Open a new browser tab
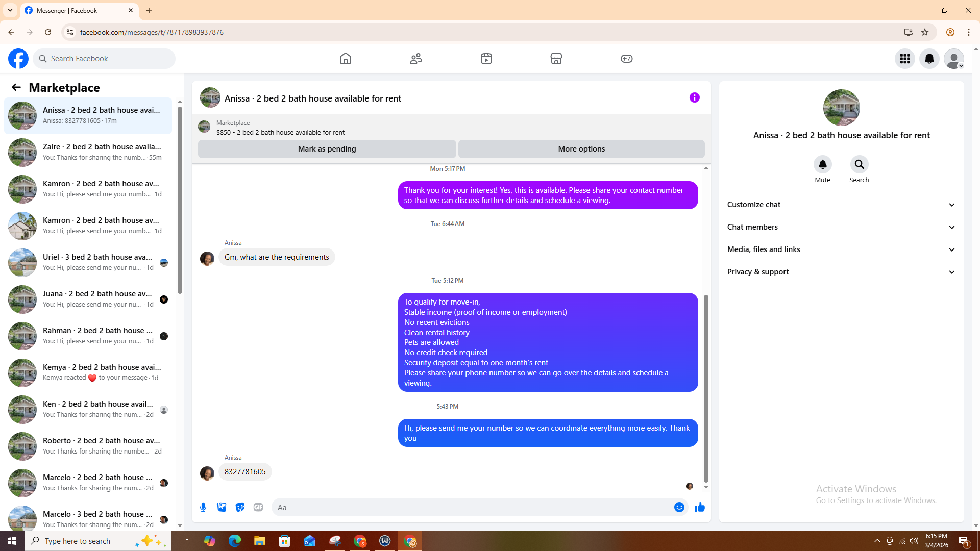Image resolution: width=980 pixels, height=551 pixels. coord(149,10)
